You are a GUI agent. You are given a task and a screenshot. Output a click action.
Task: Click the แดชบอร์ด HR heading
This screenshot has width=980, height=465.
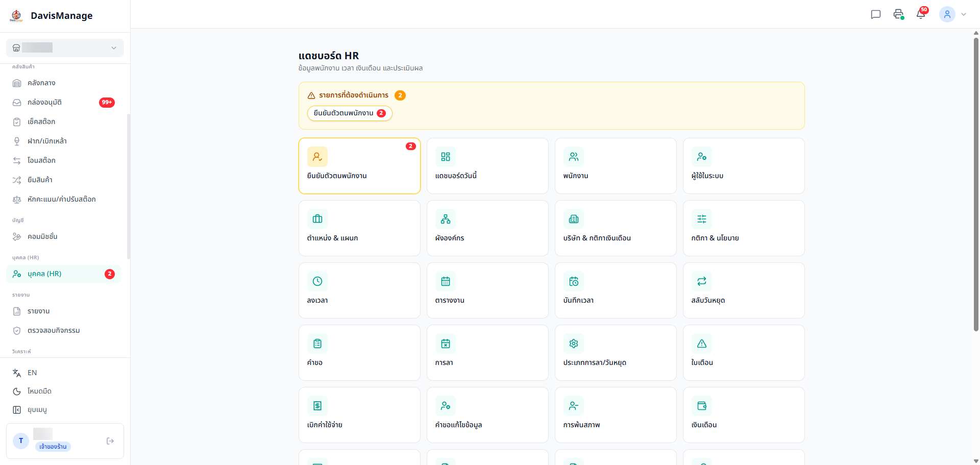click(x=329, y=56)
